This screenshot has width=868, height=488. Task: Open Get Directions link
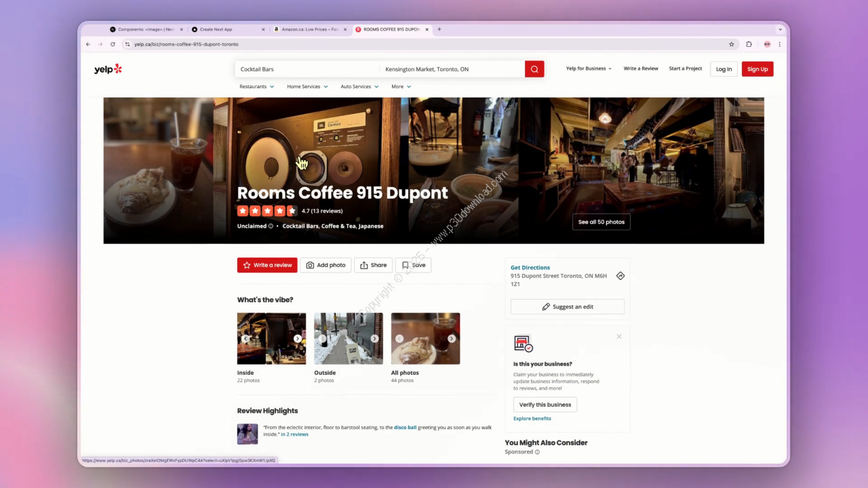[530, 268]
